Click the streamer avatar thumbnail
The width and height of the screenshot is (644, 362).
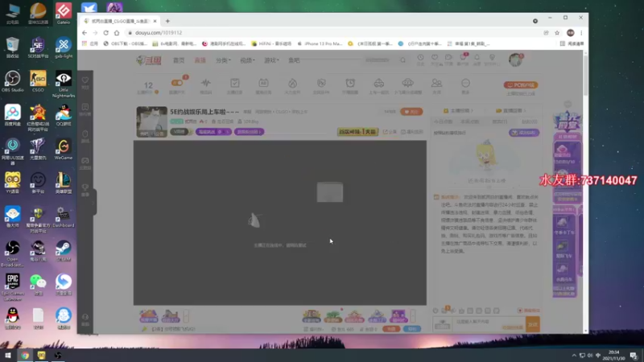click(151, 122)
